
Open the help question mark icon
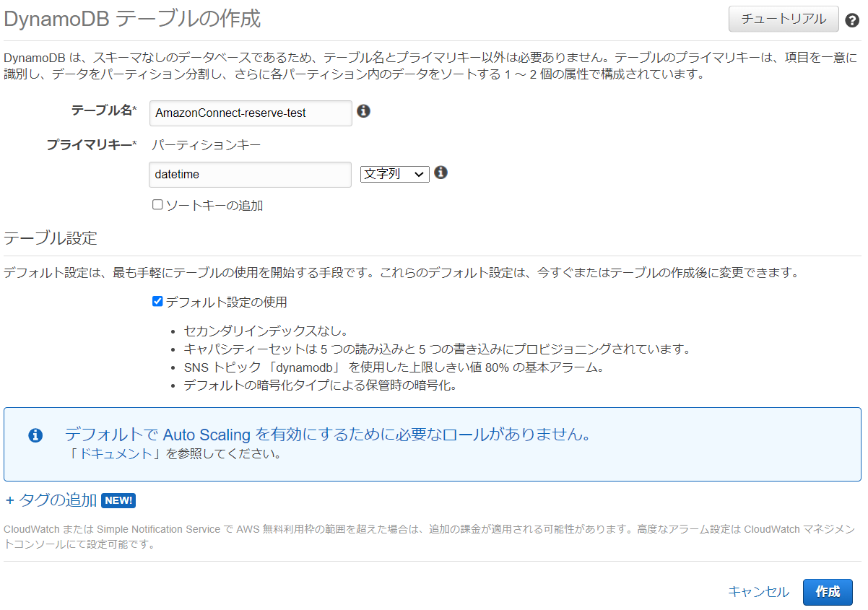[852, 20]
